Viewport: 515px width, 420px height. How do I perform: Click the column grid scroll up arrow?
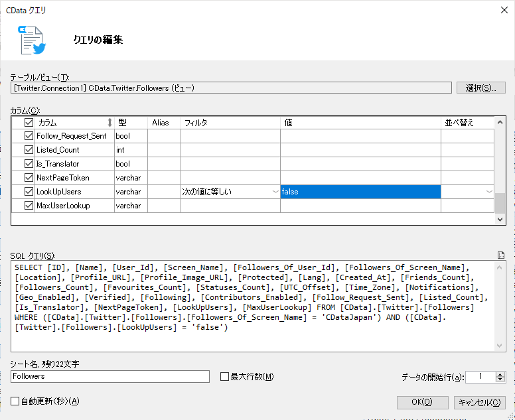(x=500, y=122)
